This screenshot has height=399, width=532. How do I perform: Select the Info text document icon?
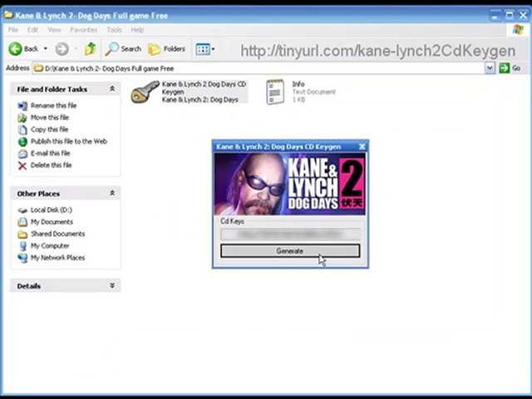[x=275, y=92]
